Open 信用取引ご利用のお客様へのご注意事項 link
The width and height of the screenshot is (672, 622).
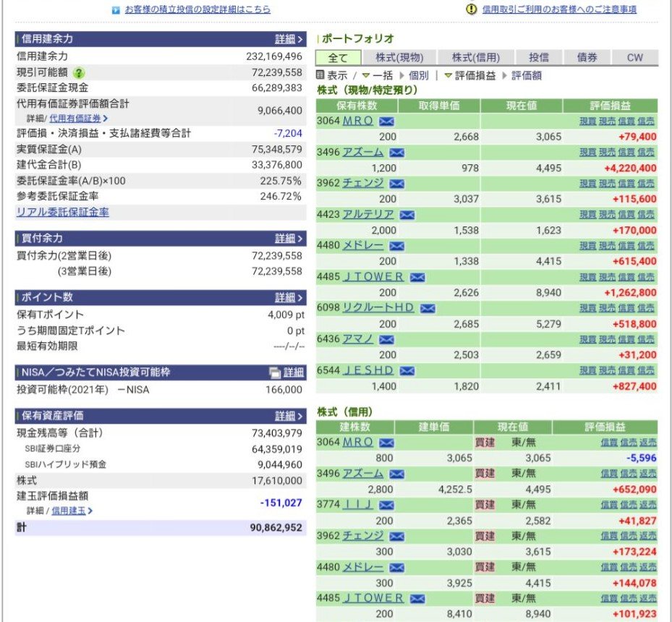[559, 9]
